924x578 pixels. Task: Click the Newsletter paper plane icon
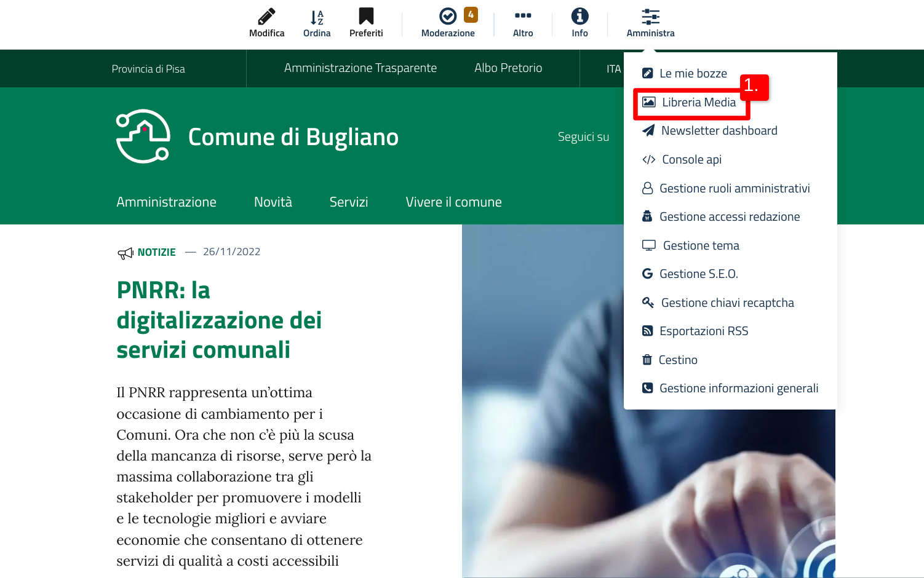[648, 130]
